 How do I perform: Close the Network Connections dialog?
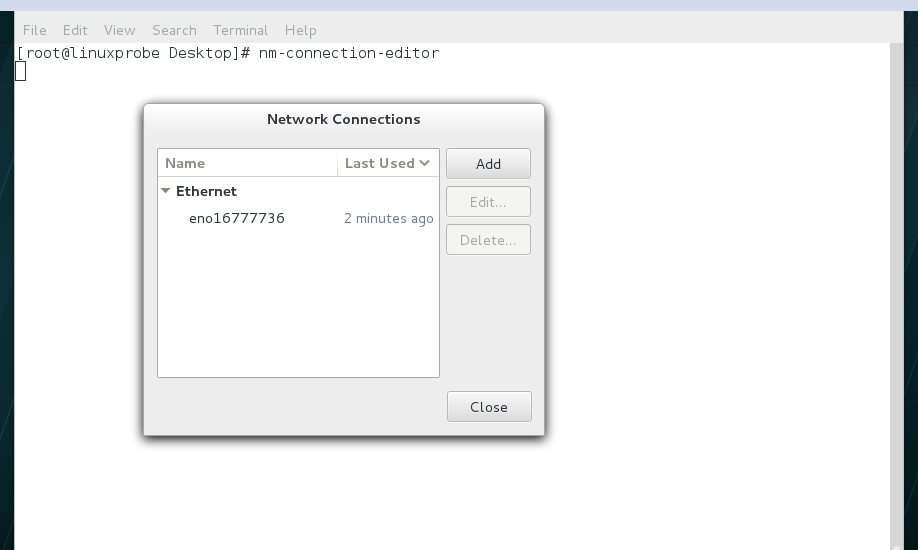click(489, 406)
